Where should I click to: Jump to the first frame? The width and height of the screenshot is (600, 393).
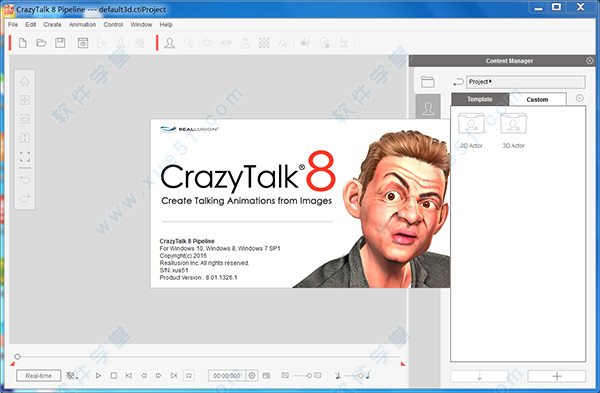(129, 376)
